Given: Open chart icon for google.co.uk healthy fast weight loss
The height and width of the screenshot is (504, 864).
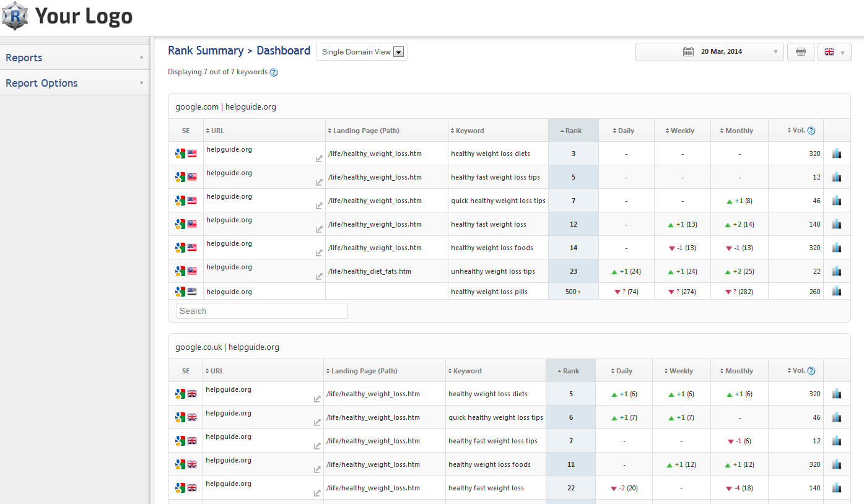Looking at the screenshot, I should click(x=837, y=488).
